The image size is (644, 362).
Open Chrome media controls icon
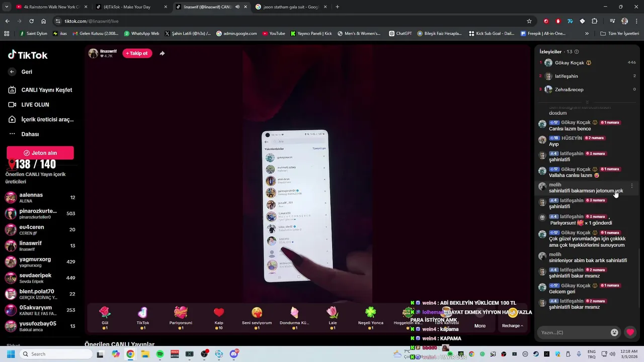pos(612,21)
